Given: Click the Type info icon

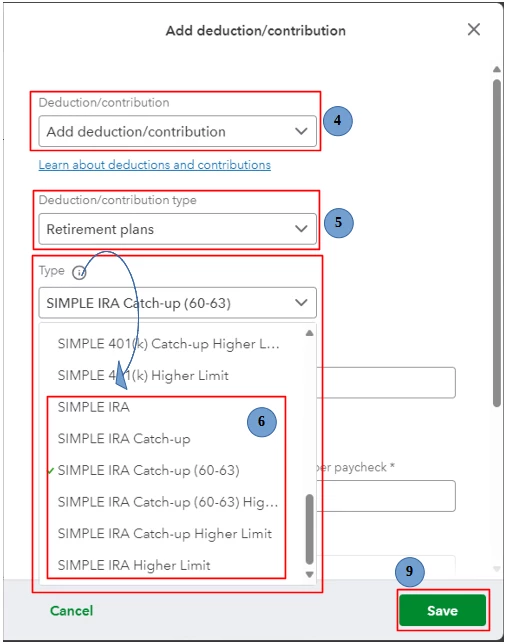Looking at the screenshot, I should (79, 272).
